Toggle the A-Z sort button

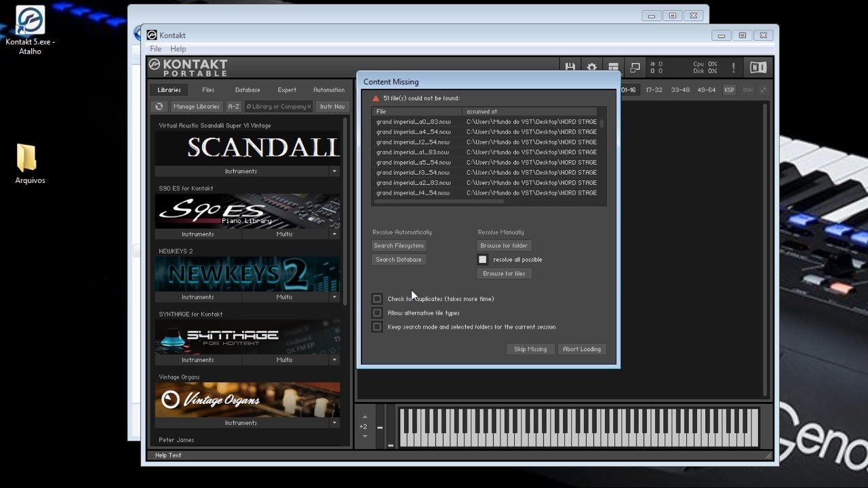click(x=233, y=106)
